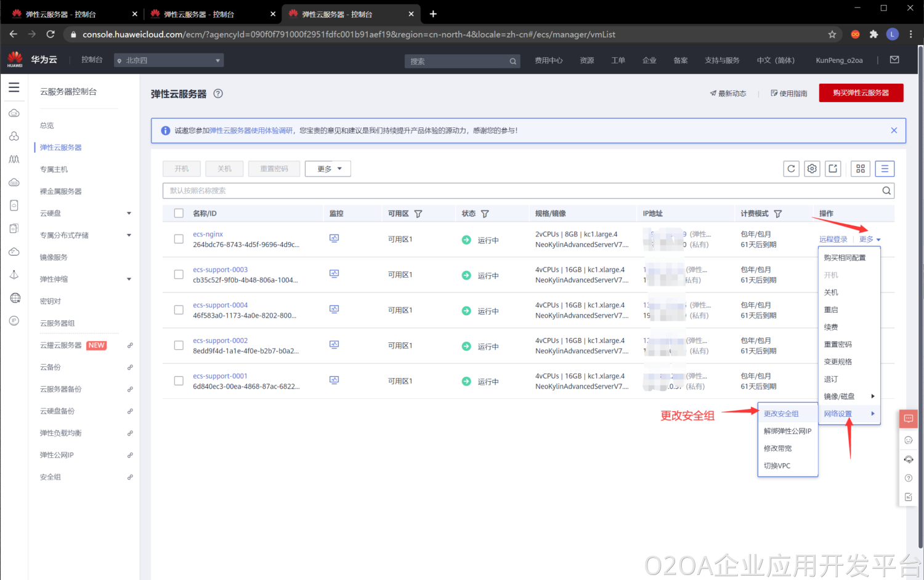Open the 更多 dropdown above the table

tap(328, 169)
